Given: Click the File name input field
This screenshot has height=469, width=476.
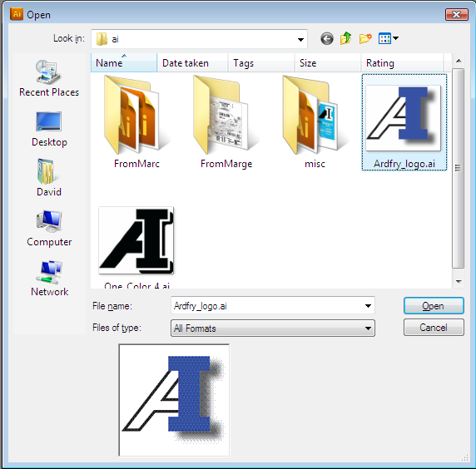Looking at the screenshot, I should 273,305.
